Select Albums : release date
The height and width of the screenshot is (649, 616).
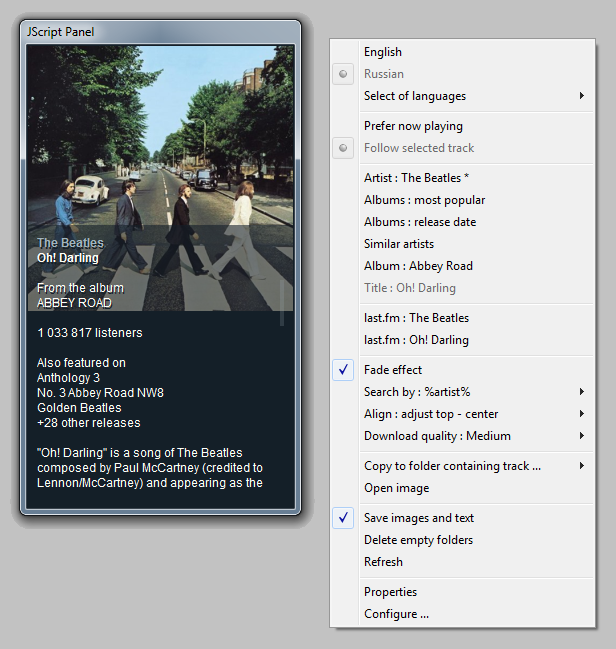point(419,222)
